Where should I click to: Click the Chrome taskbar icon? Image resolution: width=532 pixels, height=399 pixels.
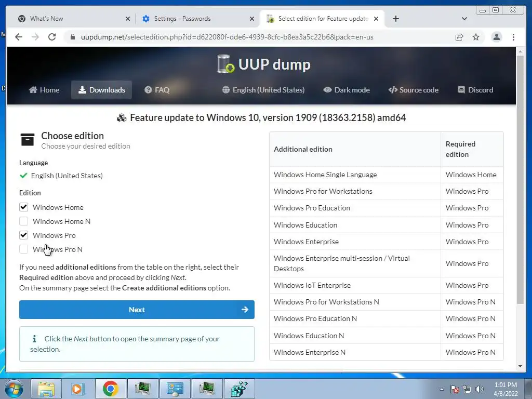click(x=110, y=389)
